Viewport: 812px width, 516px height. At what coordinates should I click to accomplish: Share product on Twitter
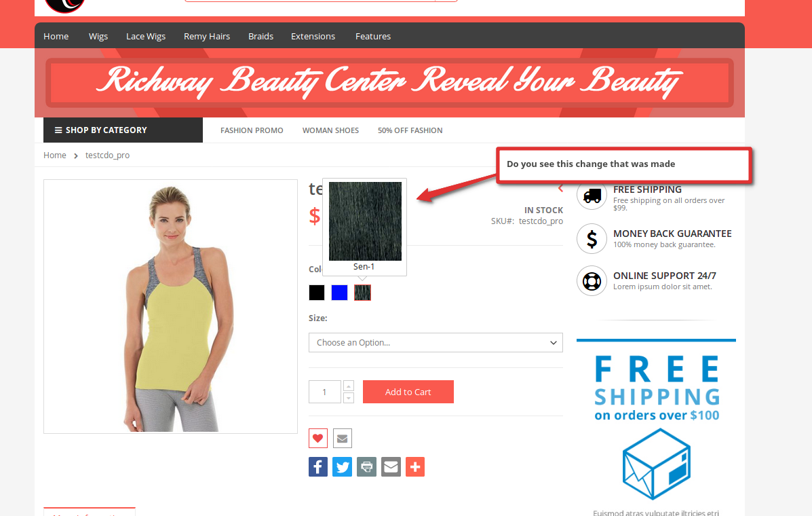click(343, 467)
